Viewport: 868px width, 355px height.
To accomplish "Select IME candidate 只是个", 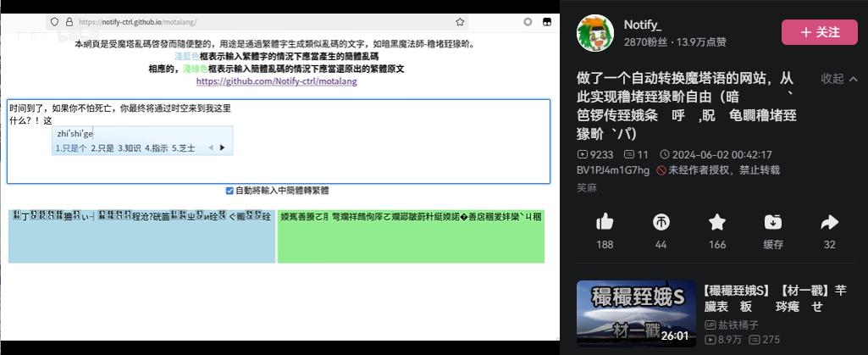I will tap(71, 147).
